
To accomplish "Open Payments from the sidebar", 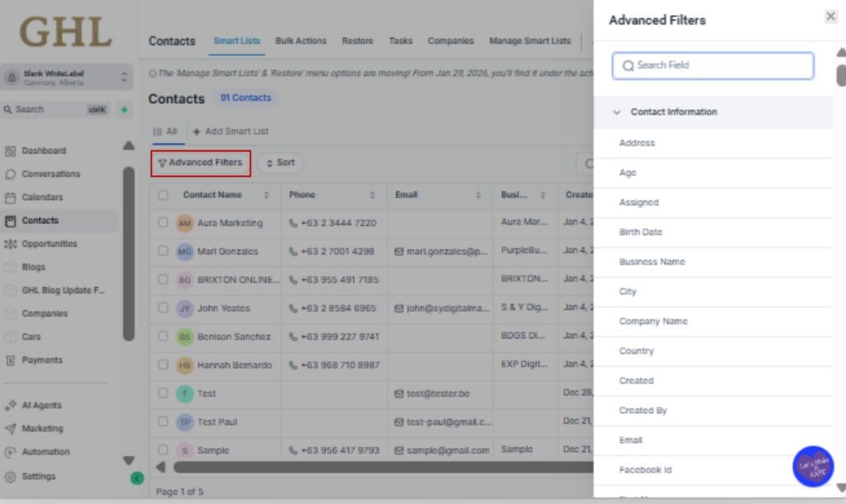I will (x=43, y=359).
